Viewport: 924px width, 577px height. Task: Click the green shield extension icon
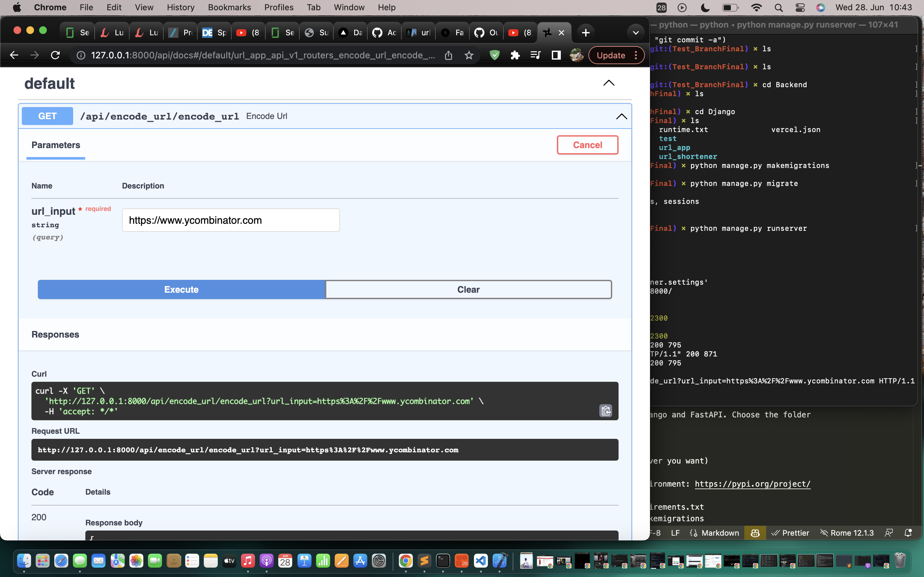point(494,55)
